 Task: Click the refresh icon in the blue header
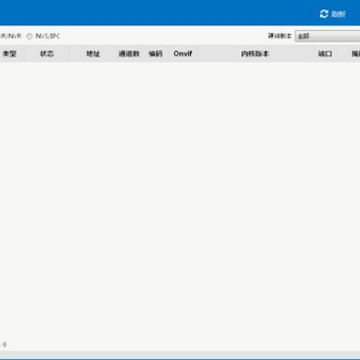coord(324,14)
